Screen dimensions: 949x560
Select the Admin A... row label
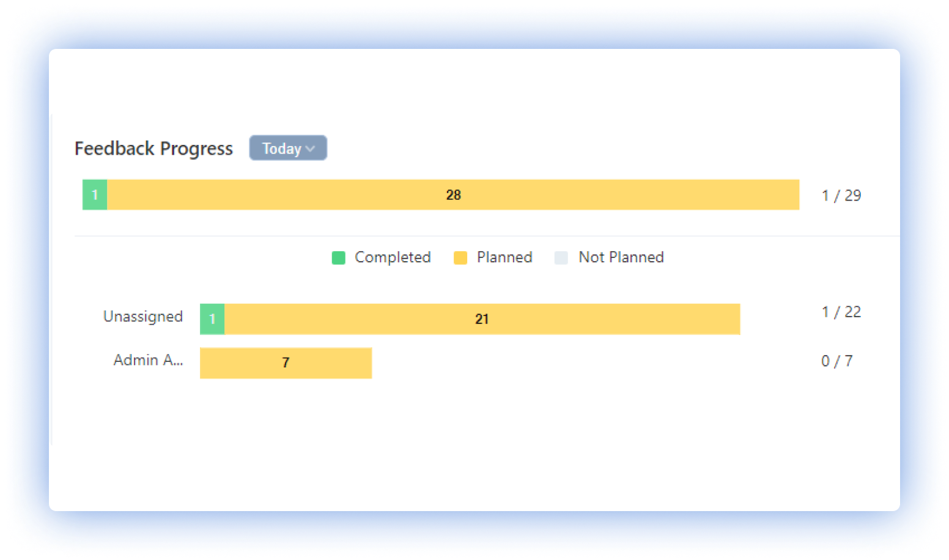point(148,360)
